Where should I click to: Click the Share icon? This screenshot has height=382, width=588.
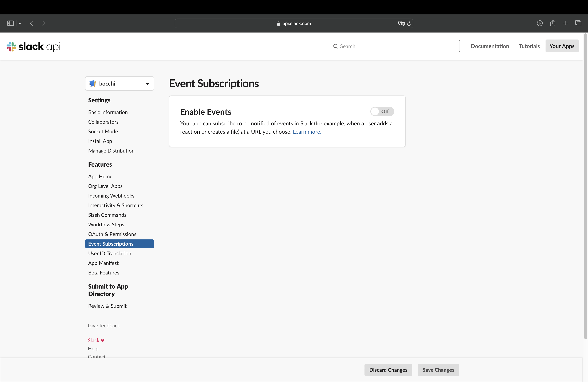553,23
